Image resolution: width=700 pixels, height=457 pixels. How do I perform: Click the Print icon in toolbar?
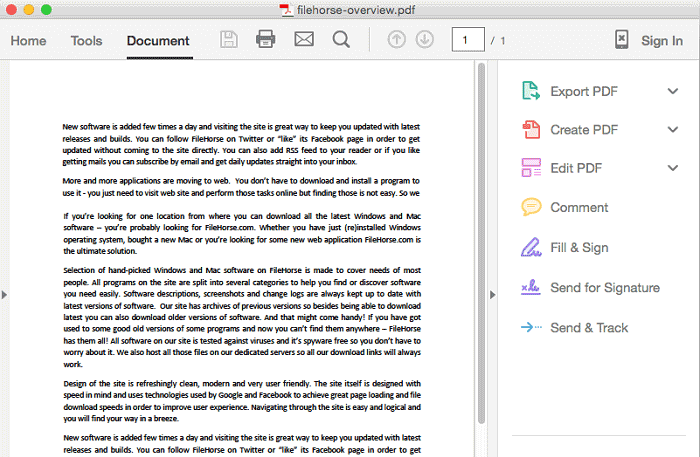tap(266, 40)
